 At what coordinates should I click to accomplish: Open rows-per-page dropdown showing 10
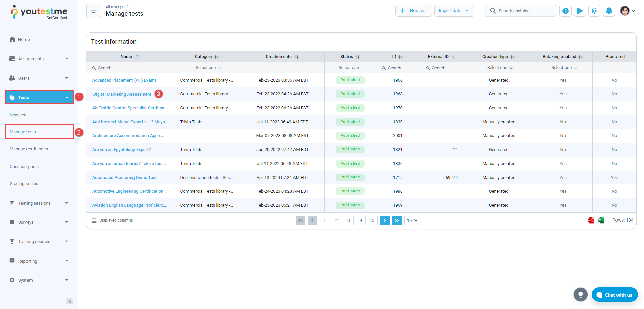tap(412, 220)
